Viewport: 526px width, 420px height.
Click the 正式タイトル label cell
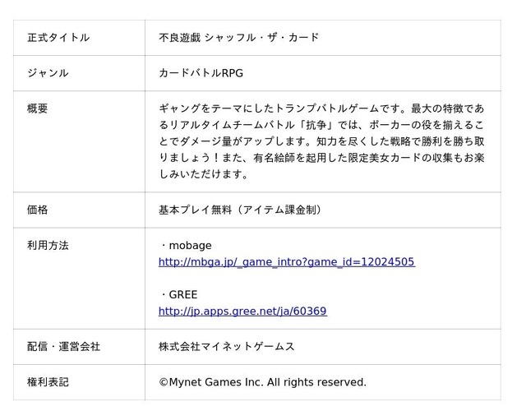[x=79, y=38]
